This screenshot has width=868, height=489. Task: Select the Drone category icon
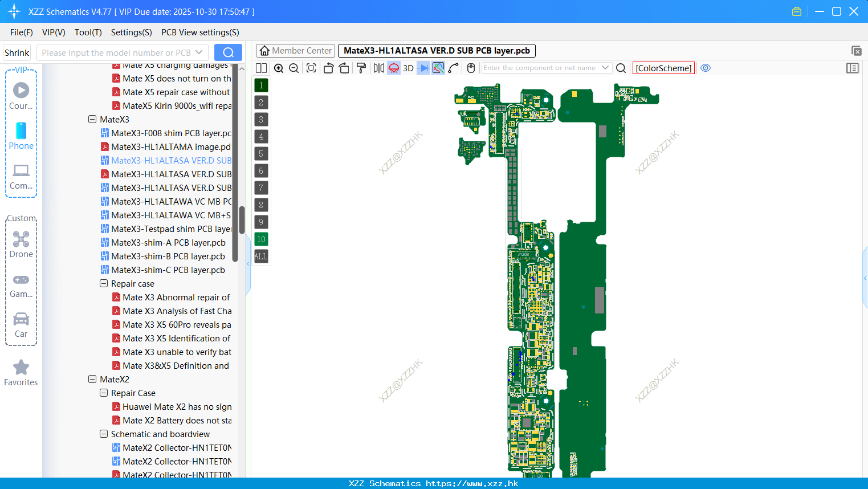[21, 244]
